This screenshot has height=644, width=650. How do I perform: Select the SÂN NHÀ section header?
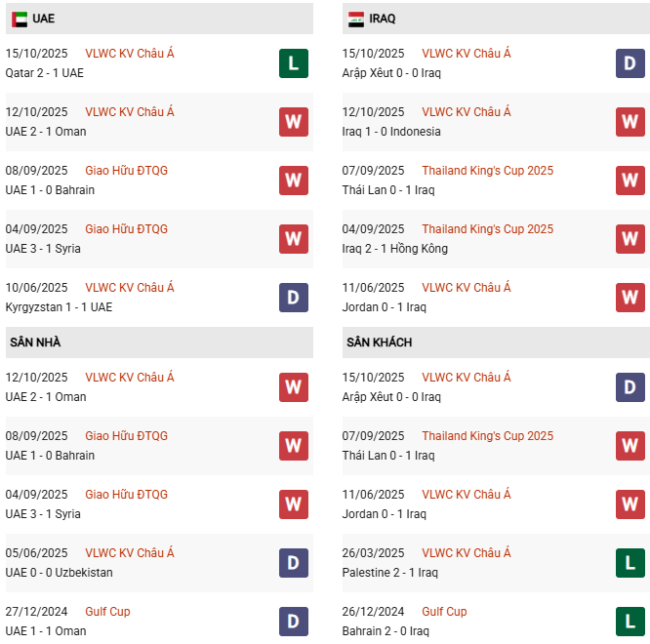pos(35,342)
